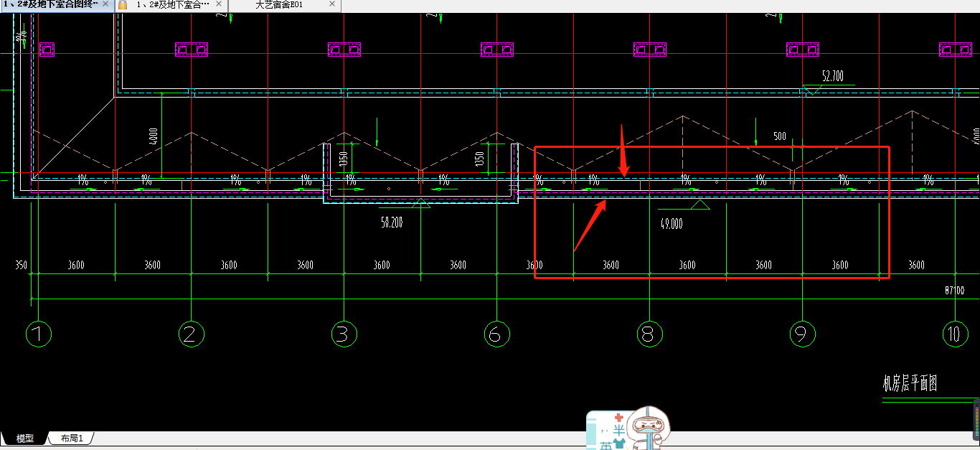Switch to the 模型 model tab
Screen dimensions: 980x450
click(x=25, y=439)
